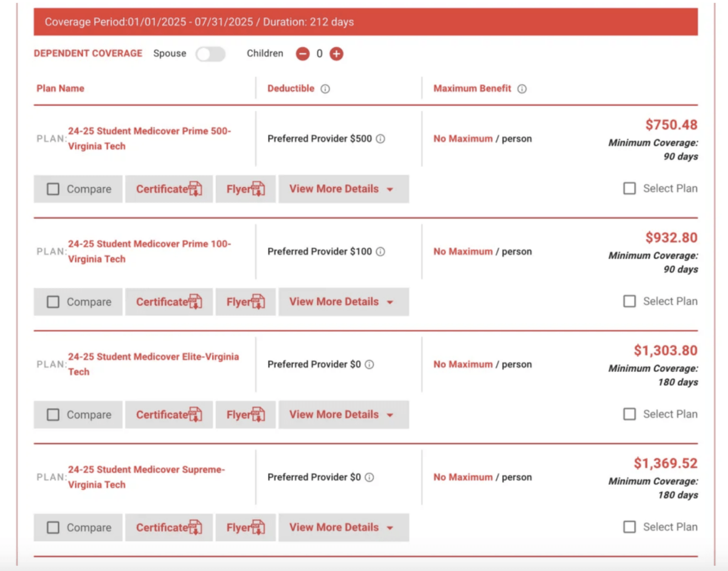
Task: Click the $750.48 price
Action: pyautogui.click(x=671, y=125)
